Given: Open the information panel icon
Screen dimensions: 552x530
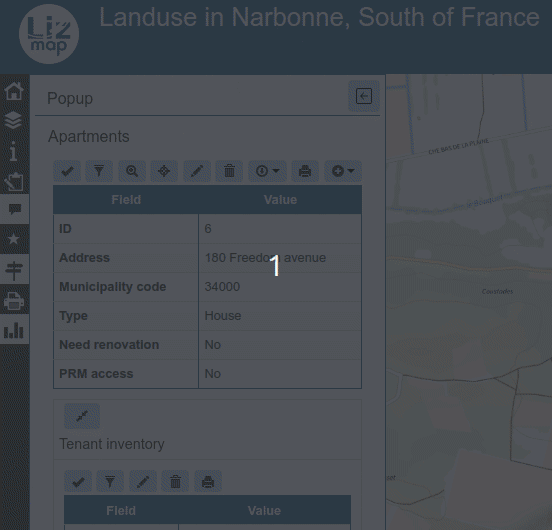Looking at the screenshot, I should (14, 151).
